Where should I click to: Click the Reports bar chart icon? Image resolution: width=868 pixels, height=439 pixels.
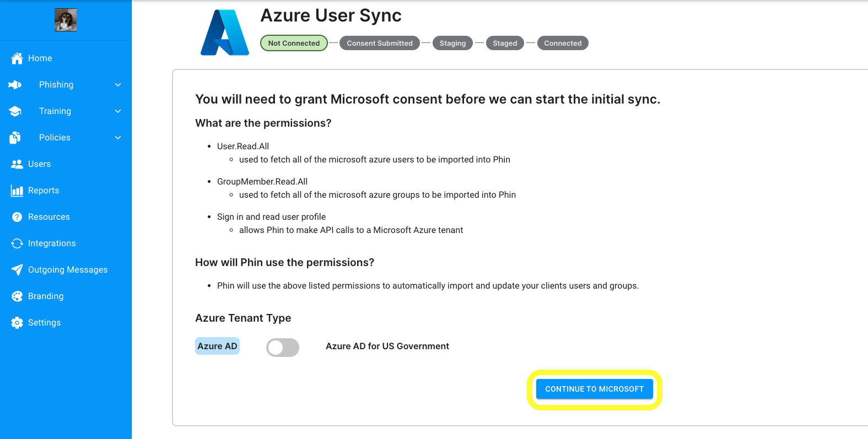(17, 191)
